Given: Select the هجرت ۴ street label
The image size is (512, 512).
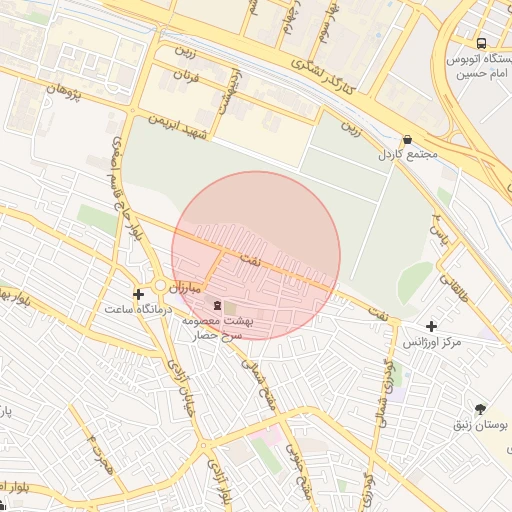Looking at the screenshot, I should pyautogui.click(x=100, y=455).
